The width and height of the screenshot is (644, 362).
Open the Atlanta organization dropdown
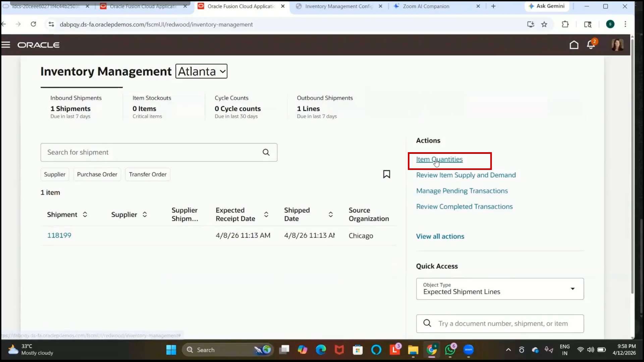pyautogui.click(x=201, y=71)
